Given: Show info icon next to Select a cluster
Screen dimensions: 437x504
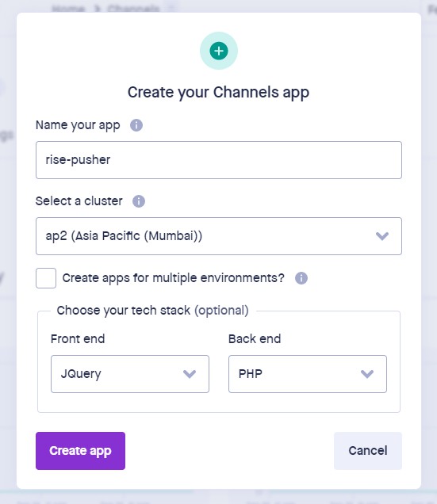Looking at the screenshot, I should pyautogui.click(x=139, y=201).
